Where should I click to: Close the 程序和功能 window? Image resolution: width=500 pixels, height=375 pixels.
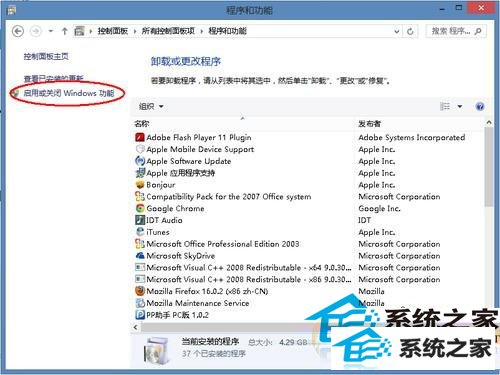481,8
